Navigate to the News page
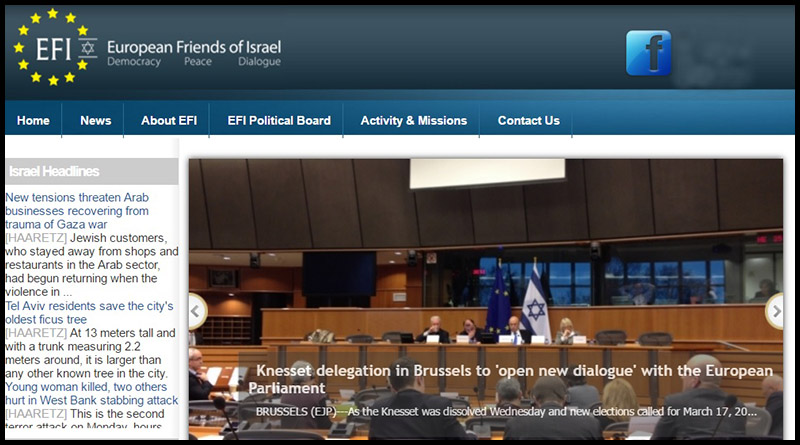This screenshot has height=445, width=800. click(x=96, y=121)
